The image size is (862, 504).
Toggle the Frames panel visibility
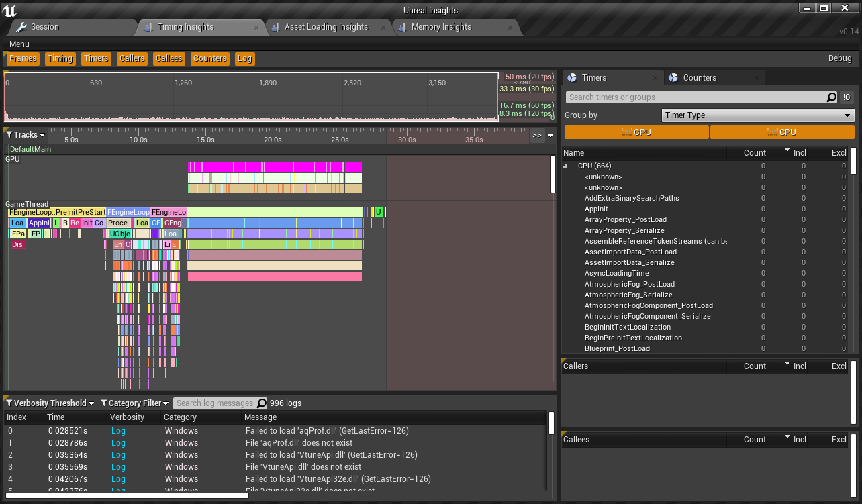pos(23,59)
